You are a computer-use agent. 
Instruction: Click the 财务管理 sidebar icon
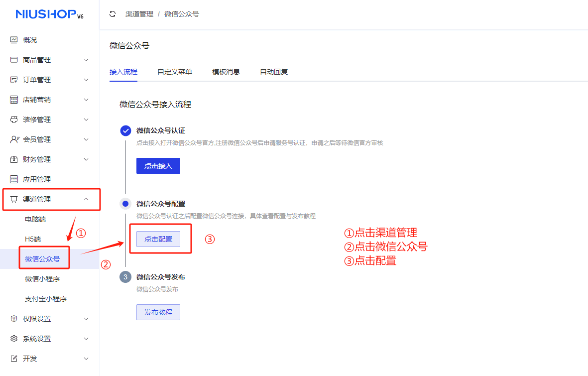pos(14,159)
